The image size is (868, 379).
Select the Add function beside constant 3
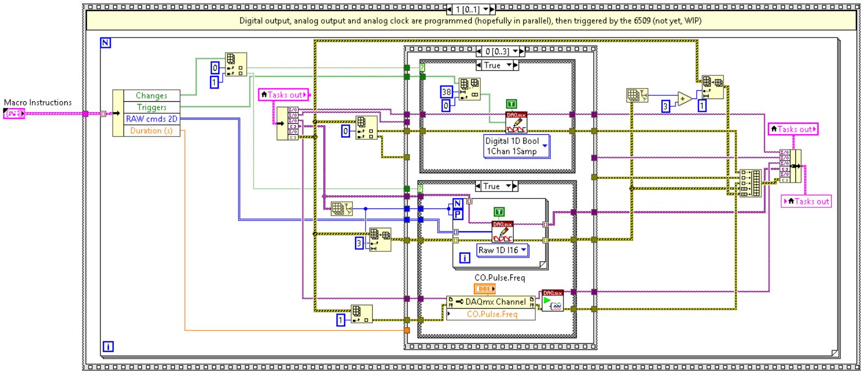tap(684, 100)
